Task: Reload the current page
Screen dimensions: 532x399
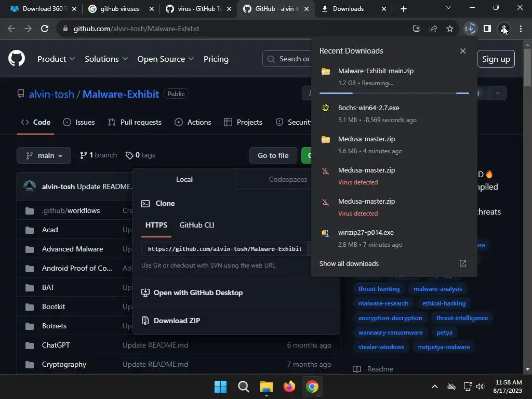Action: (45, 29)
